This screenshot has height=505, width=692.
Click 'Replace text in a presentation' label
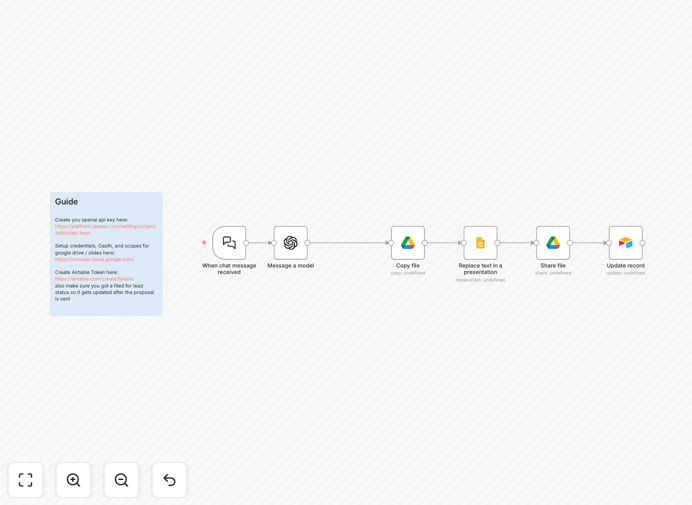click(x=480, y=269)
